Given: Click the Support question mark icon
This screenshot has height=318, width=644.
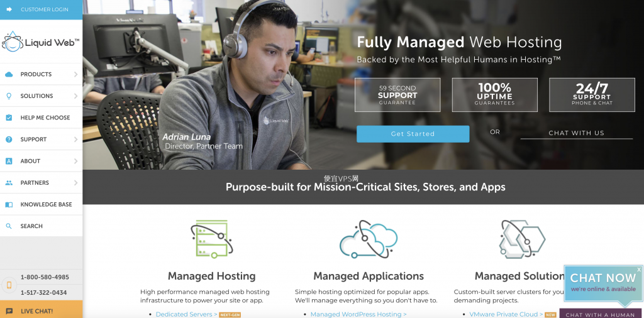Looking at the screenshot, I should tap(9, 140).
